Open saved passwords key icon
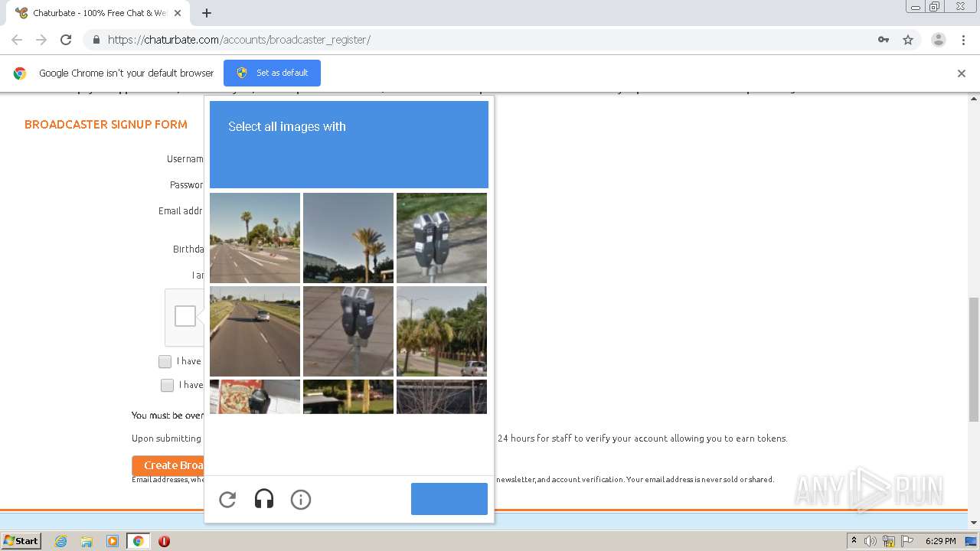 click(884, 40)
